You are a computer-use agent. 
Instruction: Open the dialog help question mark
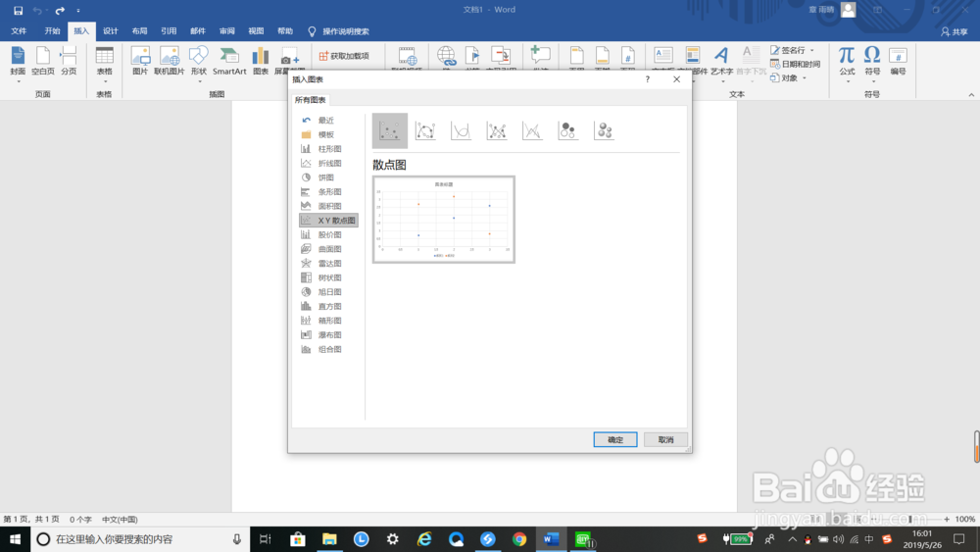648,79
